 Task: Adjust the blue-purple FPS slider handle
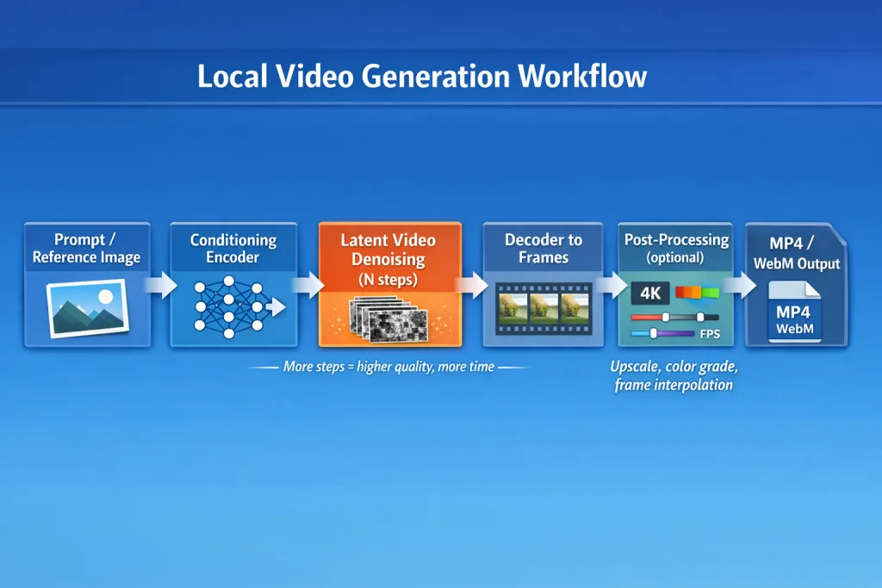(653, 333)
